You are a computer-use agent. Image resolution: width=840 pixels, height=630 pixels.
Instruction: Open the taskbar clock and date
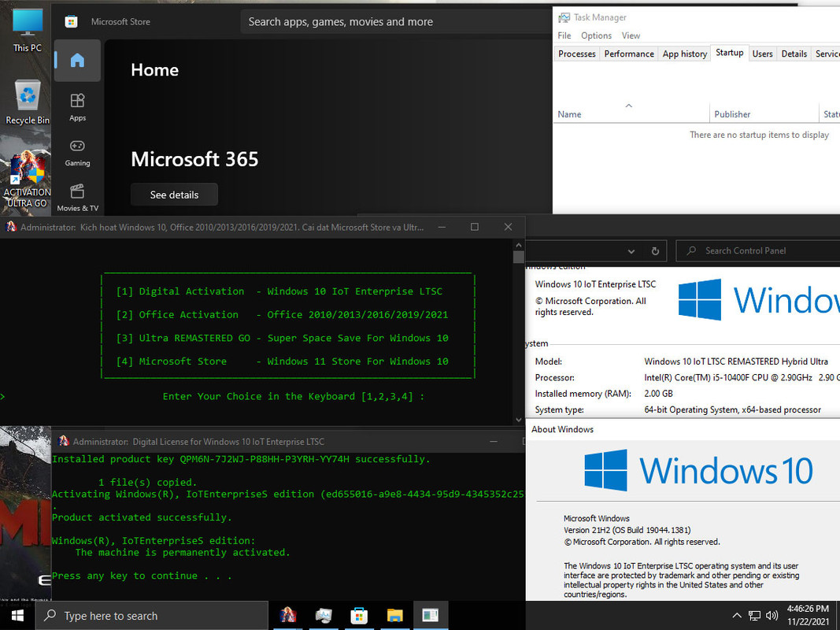[x=808, y=616]
